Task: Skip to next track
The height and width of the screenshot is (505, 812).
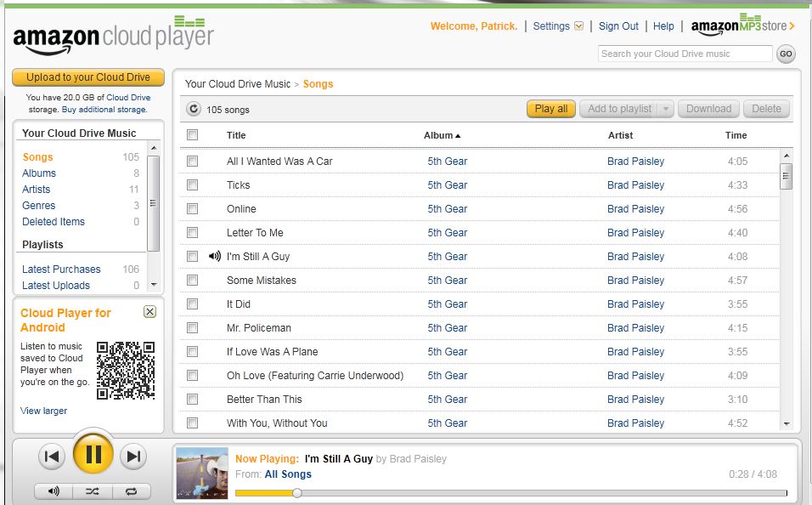Action: pos(133,457)
